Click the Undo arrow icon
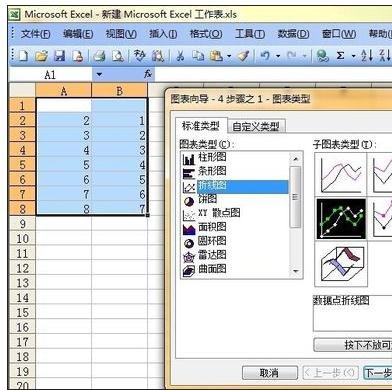 265,56
